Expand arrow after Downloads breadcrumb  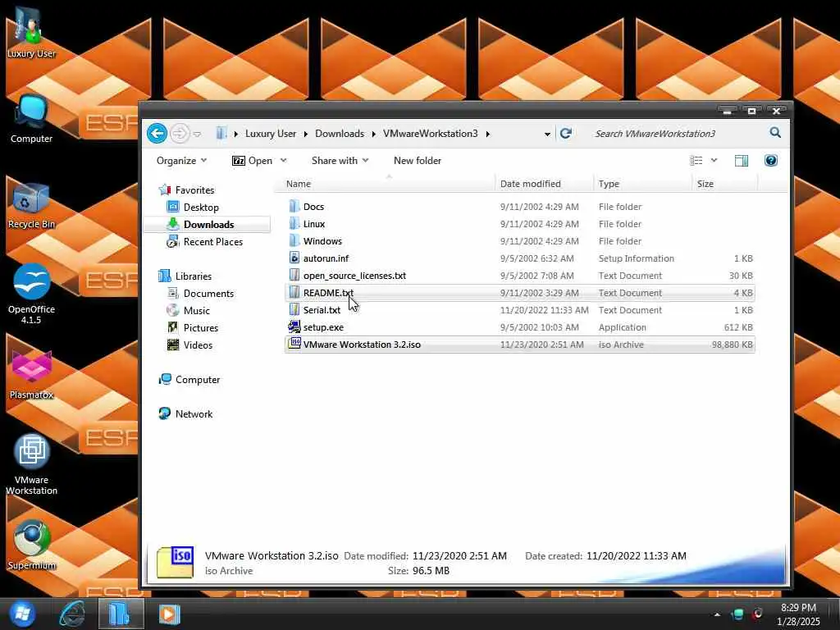click(x=374, y=134)
